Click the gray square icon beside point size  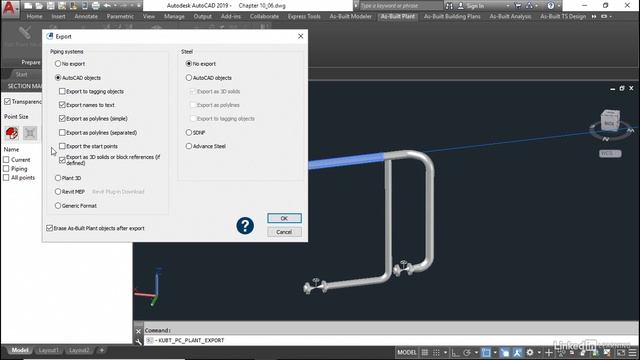coord(30,133)
